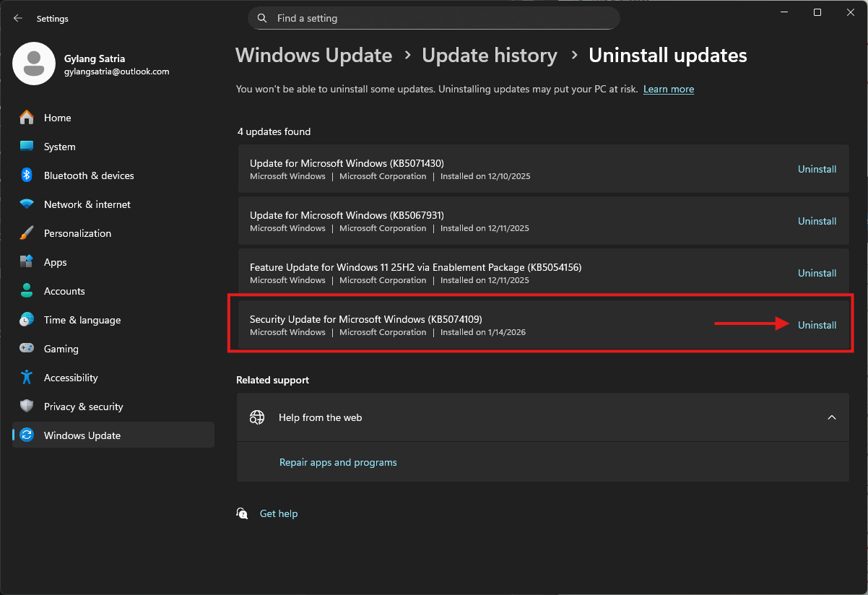868x595 pixels.
Task: Click the user profile avatar picture
Action: (x=34, y=64)
